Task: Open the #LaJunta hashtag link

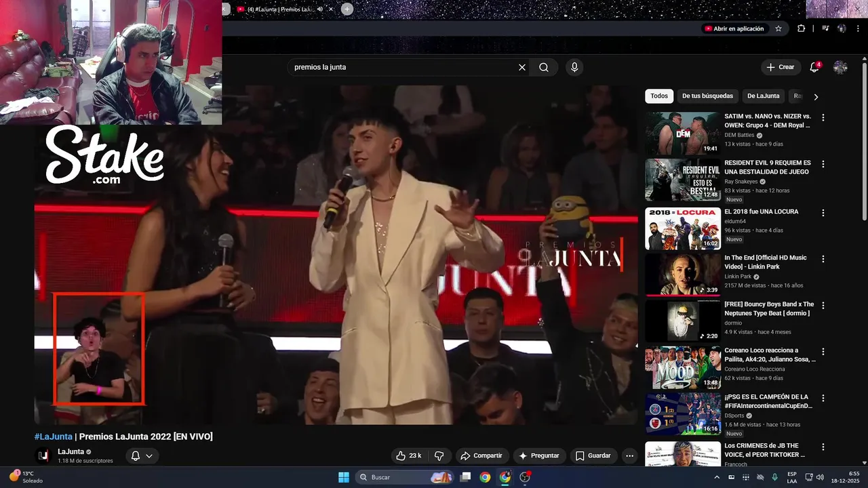Action: [53, 436]
